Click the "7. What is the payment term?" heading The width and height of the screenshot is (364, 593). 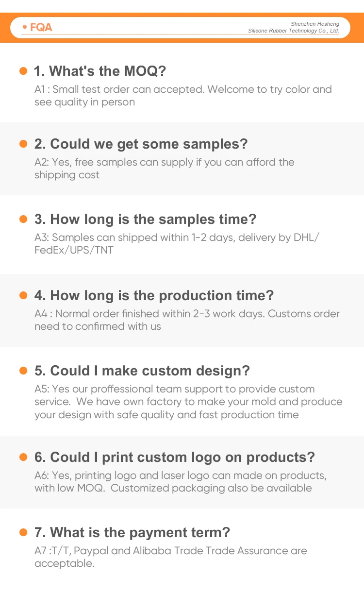coord(132,533)
